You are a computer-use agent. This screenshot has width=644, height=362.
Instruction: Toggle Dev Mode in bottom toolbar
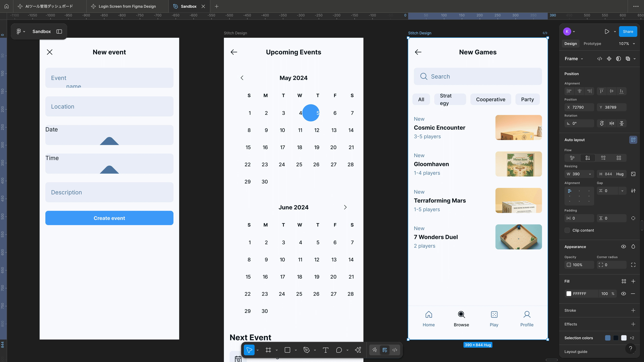point(395,350)
